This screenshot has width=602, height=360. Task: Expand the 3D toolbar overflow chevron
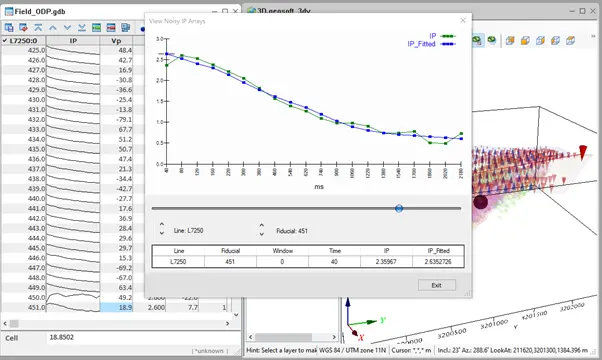coord(594,36)
